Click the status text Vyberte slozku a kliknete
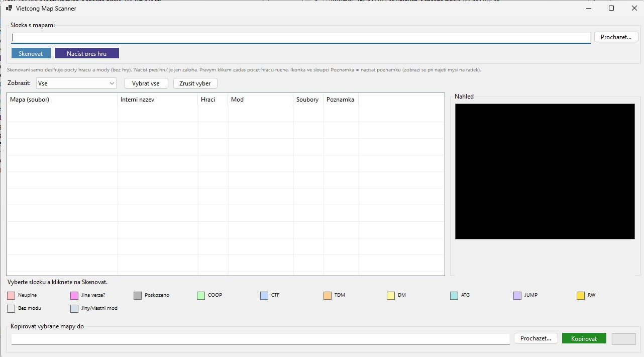Viewport: 644px width, 357px height. tap(57, 282)
